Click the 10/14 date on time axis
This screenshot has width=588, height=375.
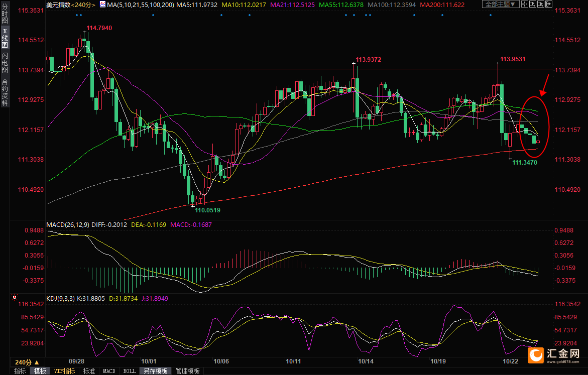pos(366,361)
